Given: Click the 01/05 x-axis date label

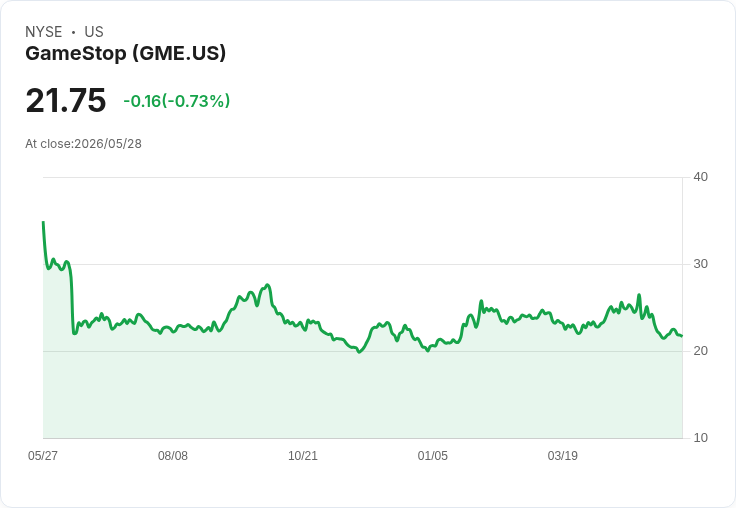Looking at the screenshot, I should [433, 455].
